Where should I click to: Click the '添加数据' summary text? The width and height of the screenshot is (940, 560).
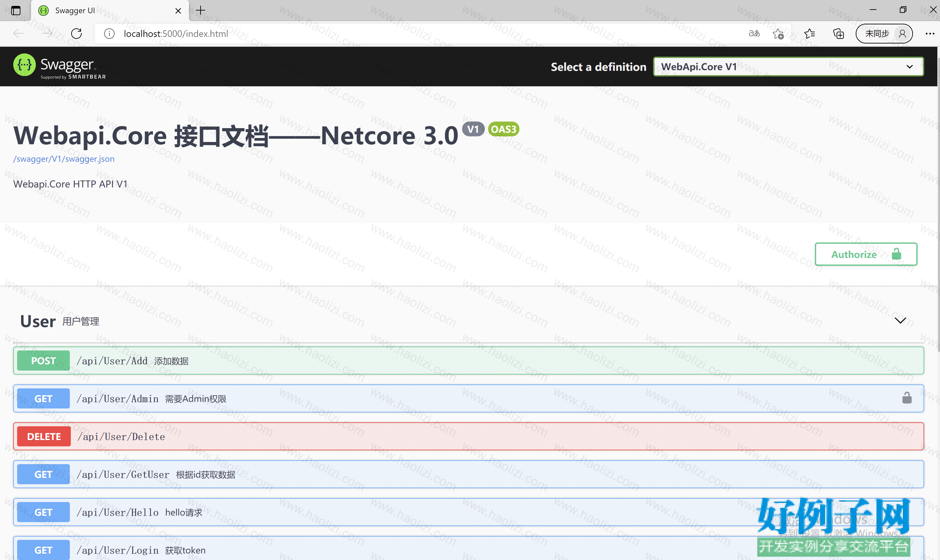pyautogui.click(x=171, y=361)
